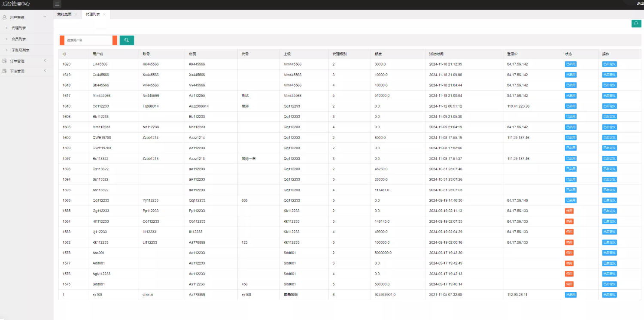Collapse the 用户管理 menu chevron
644x320 pixels.
(x=45, y=17)
